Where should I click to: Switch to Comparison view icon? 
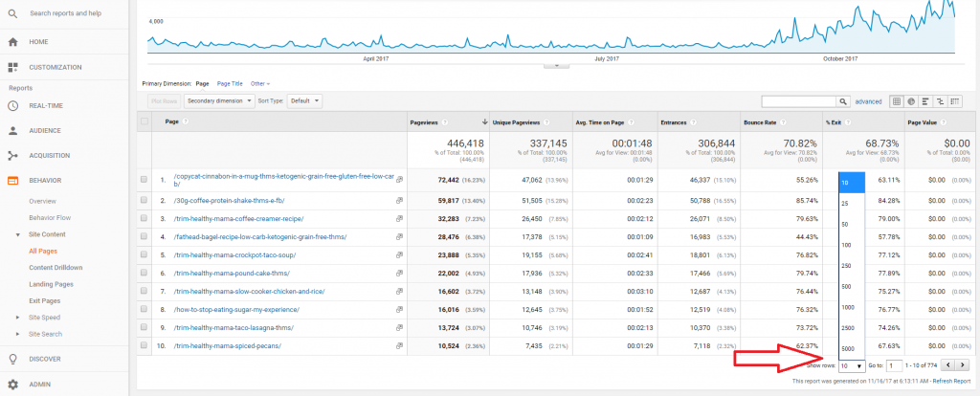940,101
